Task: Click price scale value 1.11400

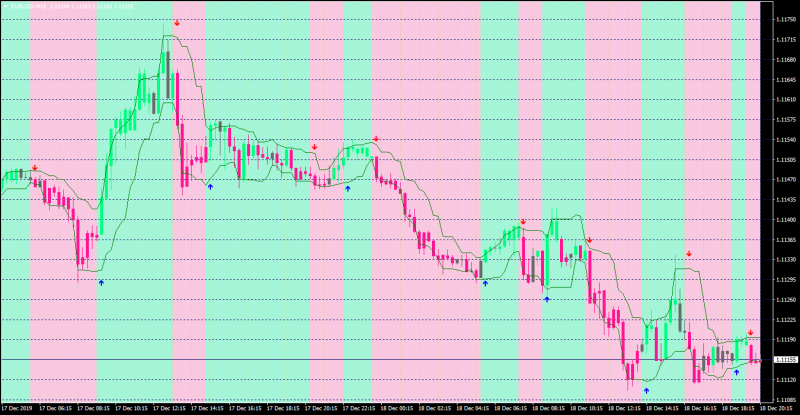Action: pos(786,219)
